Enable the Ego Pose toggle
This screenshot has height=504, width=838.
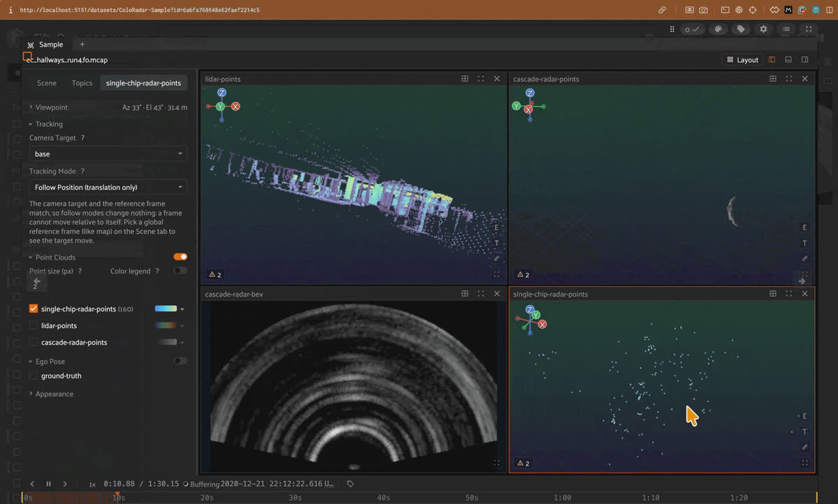click(x=180, y=361)
